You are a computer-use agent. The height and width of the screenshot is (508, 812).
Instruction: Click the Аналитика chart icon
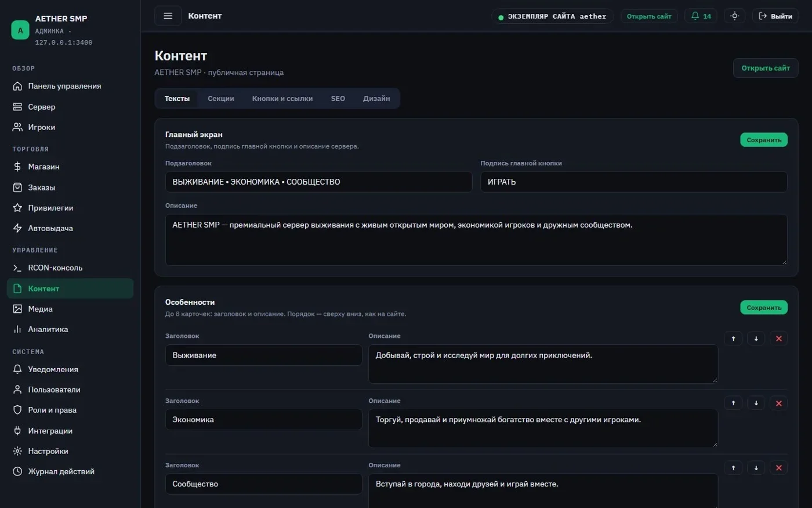point(17,329)
